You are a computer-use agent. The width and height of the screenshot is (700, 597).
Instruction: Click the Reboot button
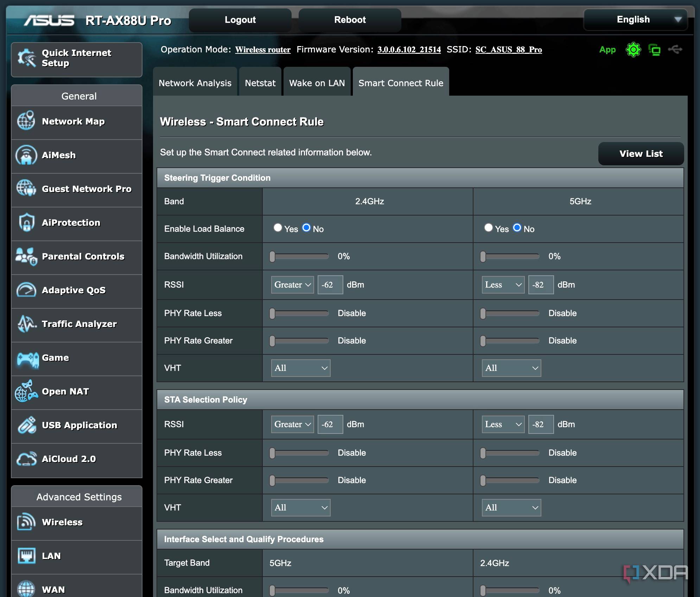350,20
